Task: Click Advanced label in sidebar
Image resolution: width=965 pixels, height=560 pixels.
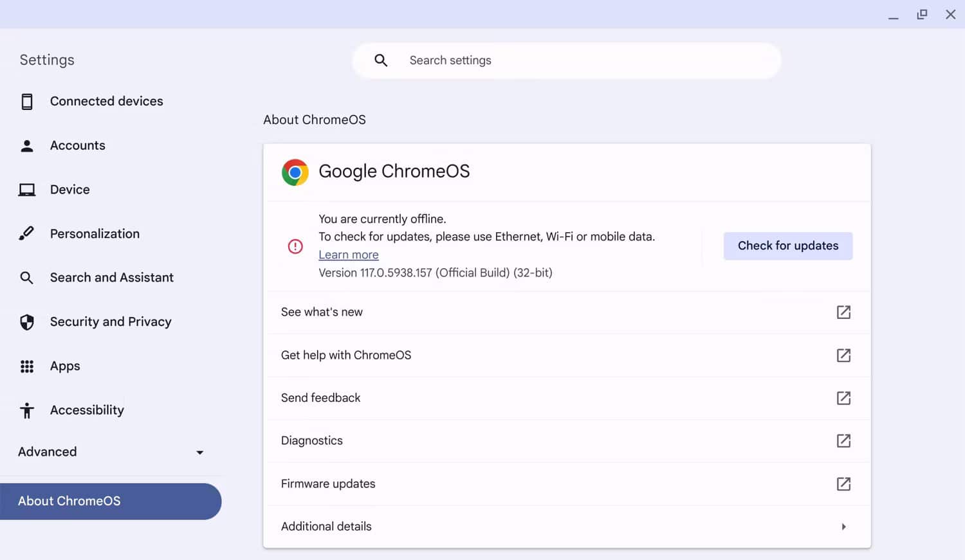Action: coord(48,452)
